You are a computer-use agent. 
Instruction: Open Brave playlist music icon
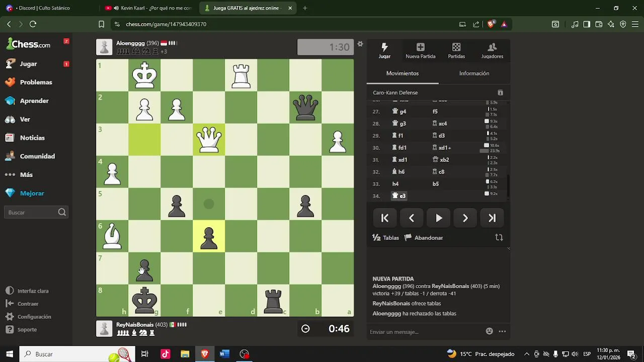[x=575, y=24]
